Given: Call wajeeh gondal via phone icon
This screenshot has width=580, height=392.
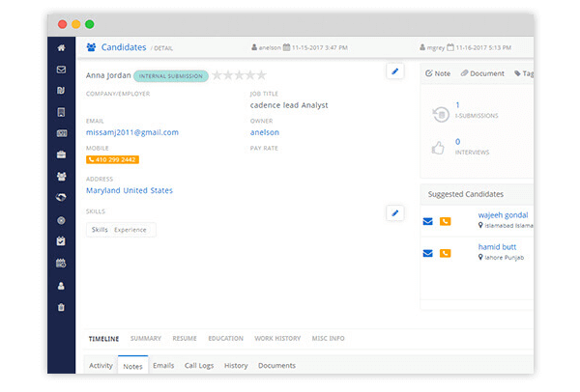Looking at the screenshot, I should click(x=445, y=221).
